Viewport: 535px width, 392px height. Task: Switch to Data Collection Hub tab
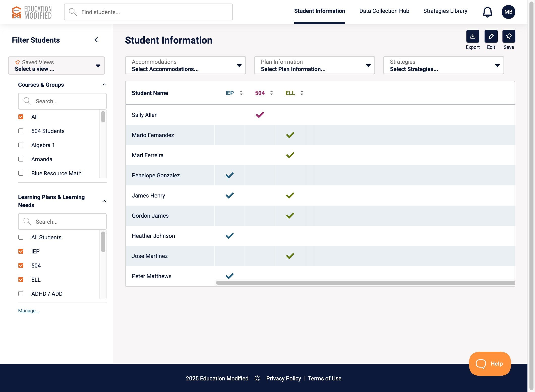[384, 11]
